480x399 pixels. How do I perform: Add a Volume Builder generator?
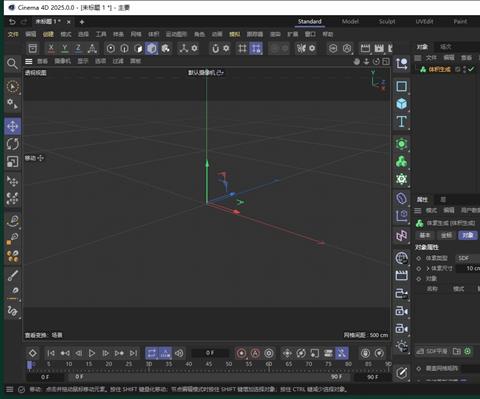coord(401,162)
